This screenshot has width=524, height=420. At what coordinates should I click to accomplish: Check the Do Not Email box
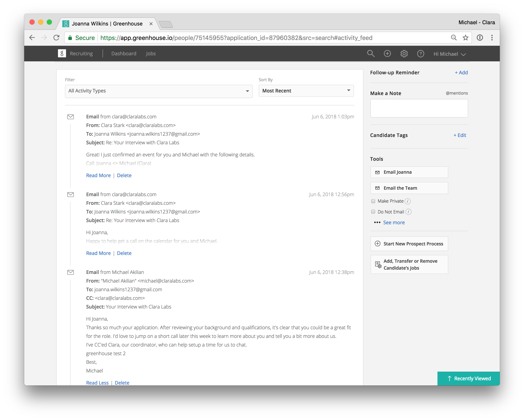pyautogui.click(x=373, y=212)
